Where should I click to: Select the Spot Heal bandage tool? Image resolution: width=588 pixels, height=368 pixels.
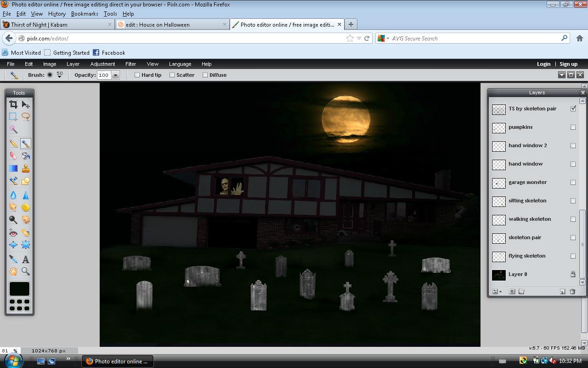(26, 233)
